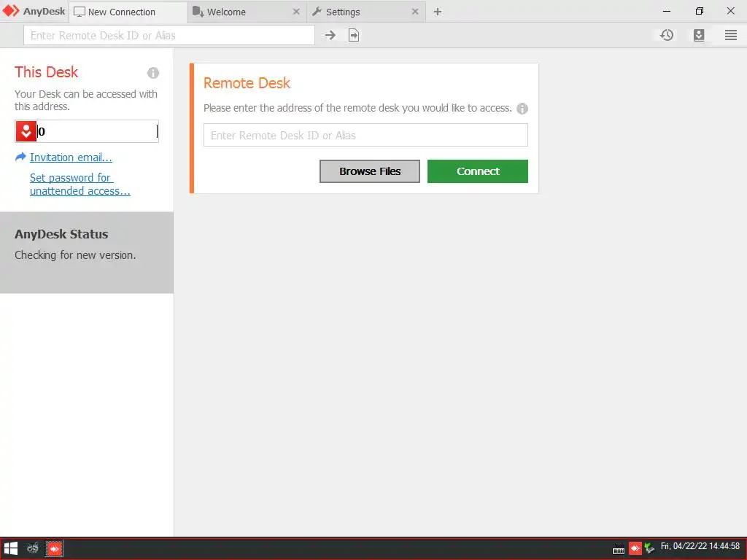Click the This Desk heading

click(46, 72)
